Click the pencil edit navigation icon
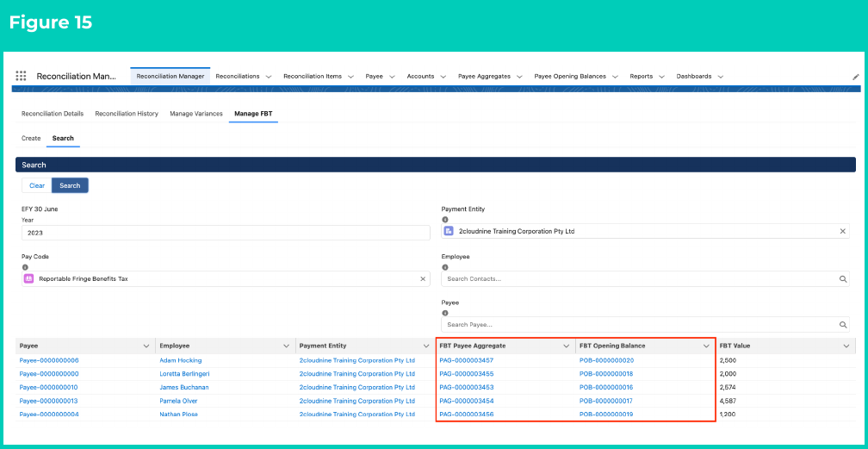Screen dimensions: 868x449 (856, 77)
